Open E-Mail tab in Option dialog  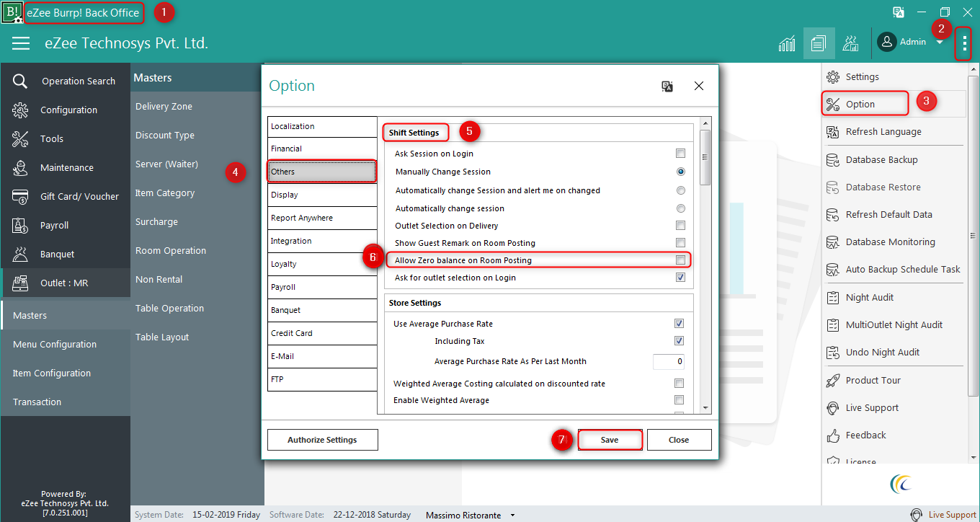322,356
